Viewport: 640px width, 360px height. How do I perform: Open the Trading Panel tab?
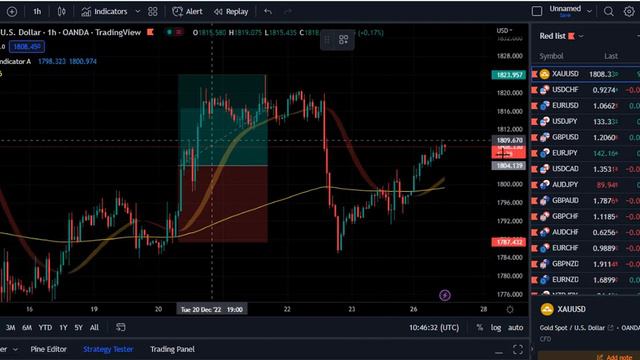(x=172, y=349)
